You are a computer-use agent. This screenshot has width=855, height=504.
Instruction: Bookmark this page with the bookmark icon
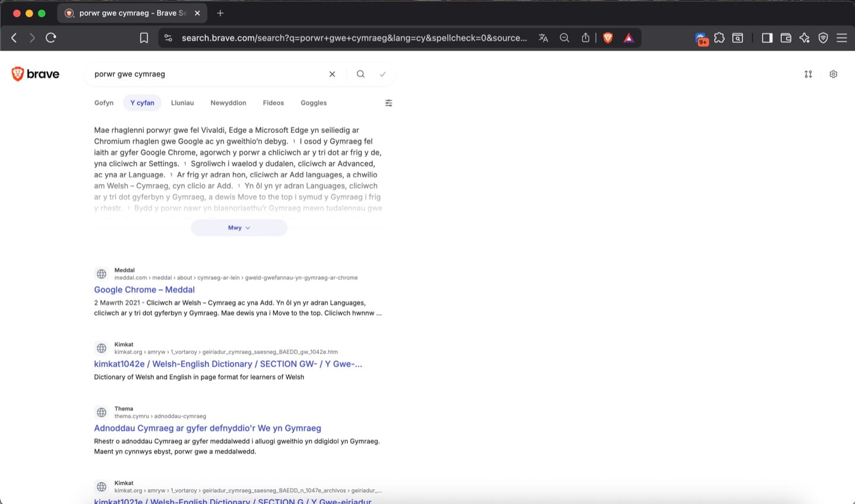(x=144, y=38)
